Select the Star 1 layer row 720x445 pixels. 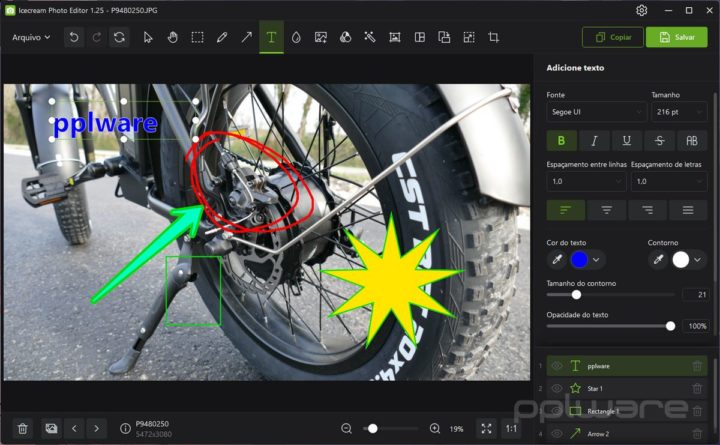627,389
